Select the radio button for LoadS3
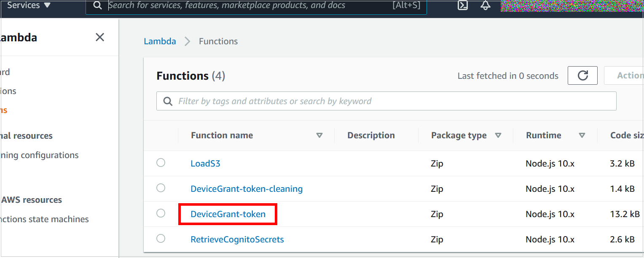Screen dimensions: 644x258 pyautogui.click(x=161, y=162)
